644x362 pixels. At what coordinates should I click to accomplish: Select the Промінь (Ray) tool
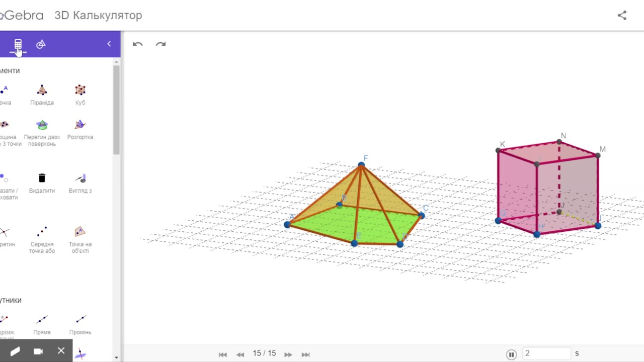click(80, 324)
